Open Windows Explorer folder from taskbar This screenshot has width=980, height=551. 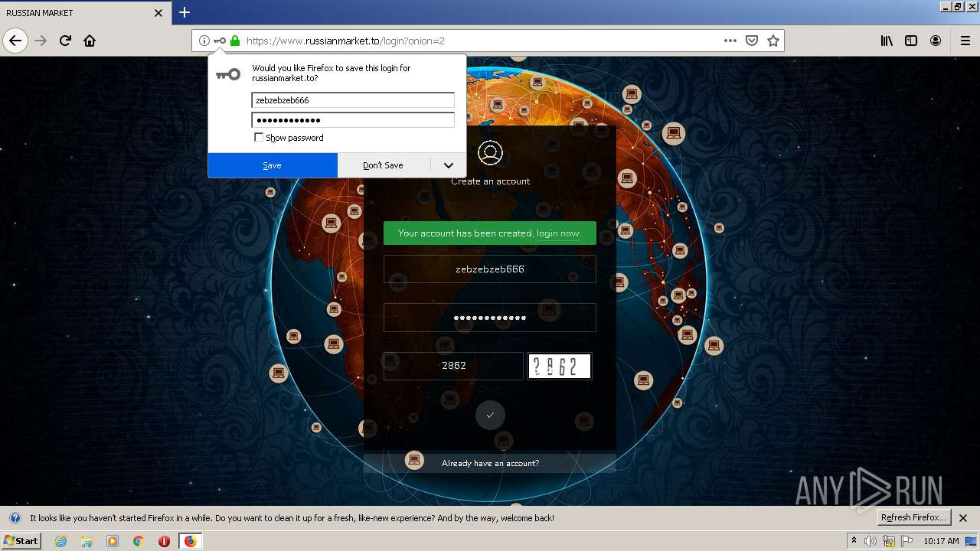(87, 541)
